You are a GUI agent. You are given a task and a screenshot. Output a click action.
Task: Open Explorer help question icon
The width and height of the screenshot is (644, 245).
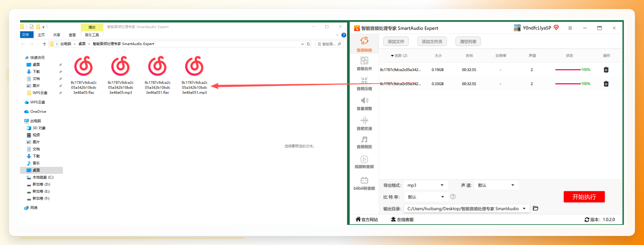[344, 35]
